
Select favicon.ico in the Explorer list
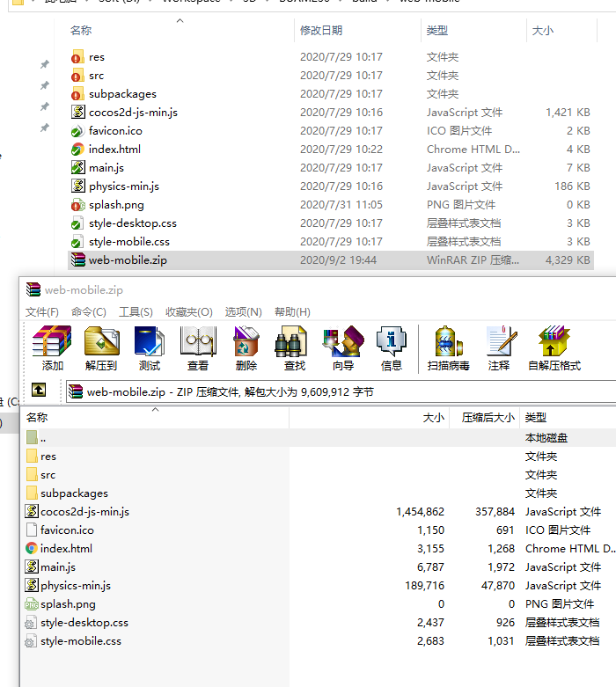point(115,130)
